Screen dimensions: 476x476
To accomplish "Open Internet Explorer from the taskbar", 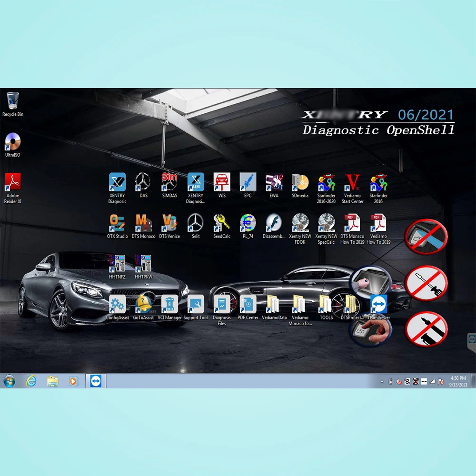I will (x=31, y=381).
